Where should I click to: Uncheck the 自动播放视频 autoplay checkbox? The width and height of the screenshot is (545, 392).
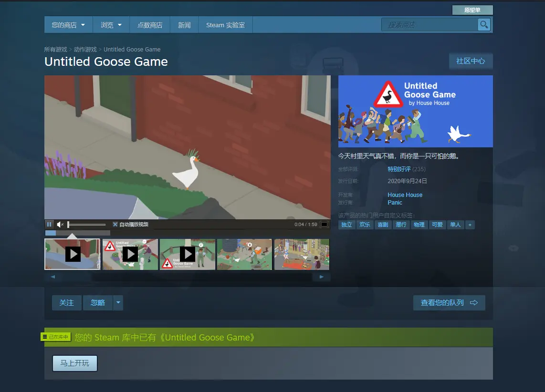coord(115,224)
